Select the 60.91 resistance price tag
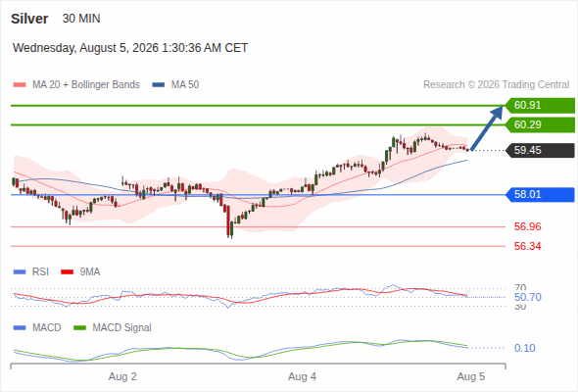This screenshot has width=578, height=392. (x=540, y=106)
